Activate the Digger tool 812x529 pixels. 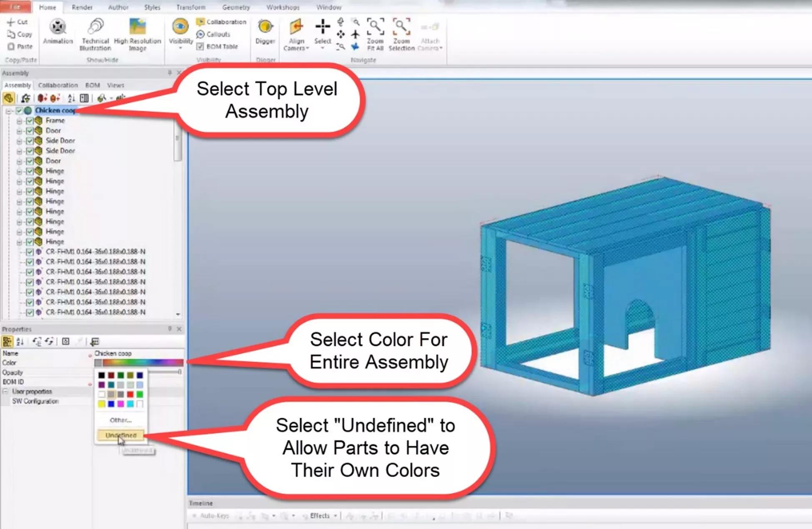pos(265,32)
